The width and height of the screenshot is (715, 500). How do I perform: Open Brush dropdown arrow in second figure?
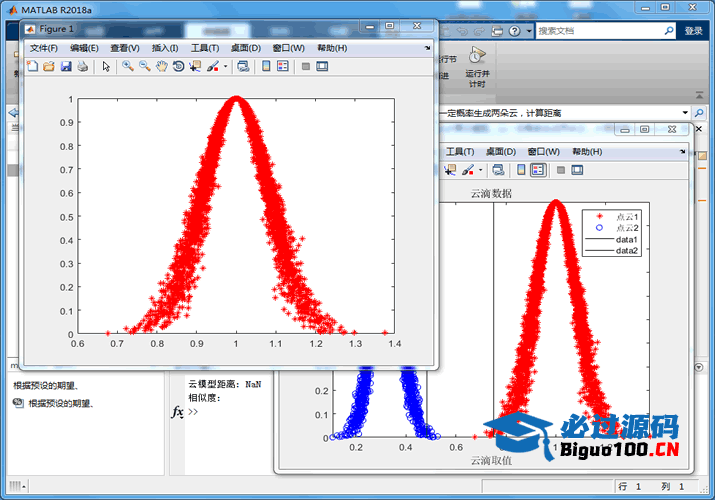480,170
